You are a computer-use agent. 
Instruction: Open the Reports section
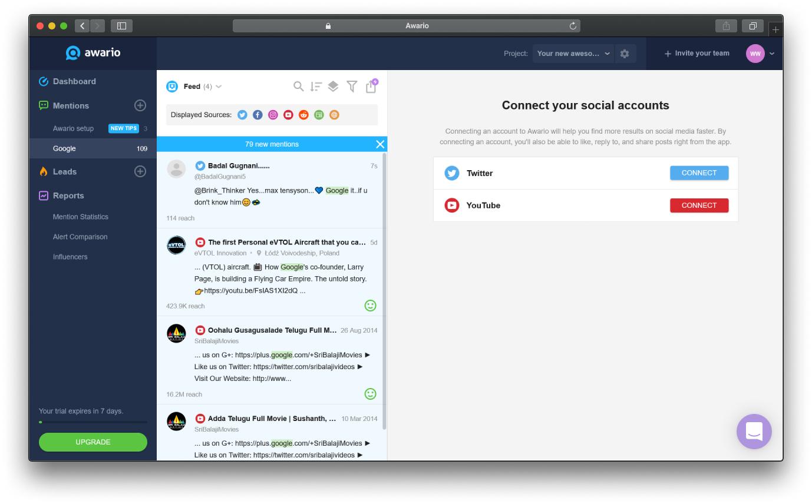68,195
